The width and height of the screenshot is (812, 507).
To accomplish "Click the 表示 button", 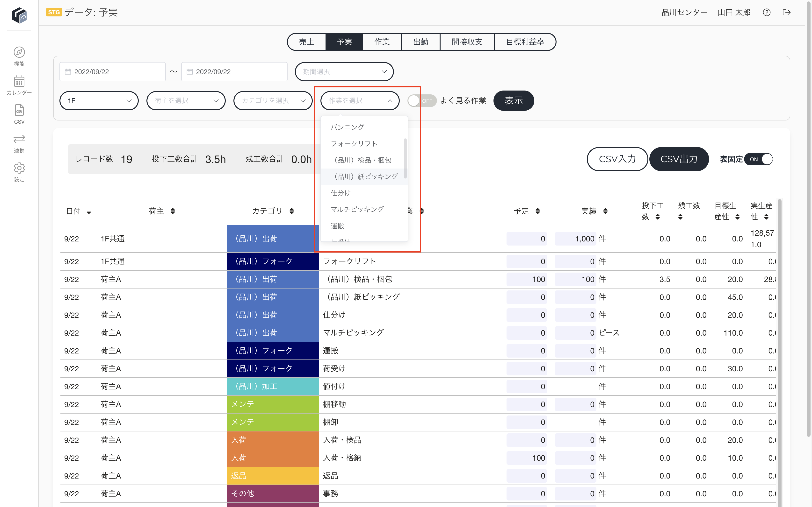I will click(x=514, y=101).
